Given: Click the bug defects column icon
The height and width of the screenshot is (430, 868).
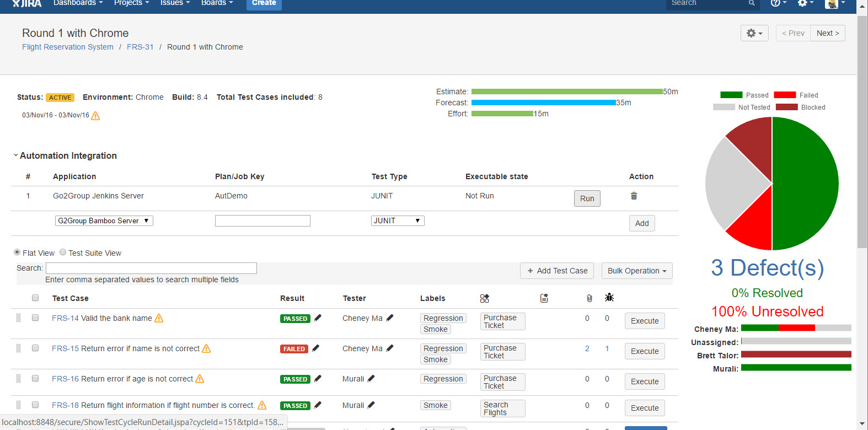Looking at the screenshot, I should pyautogui.click(x=609, y=297).
